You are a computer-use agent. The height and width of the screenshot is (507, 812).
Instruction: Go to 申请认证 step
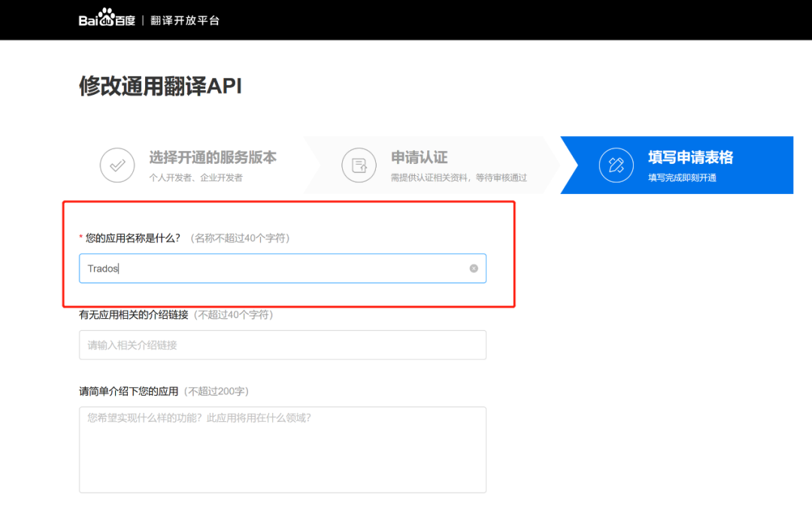point(419,157)
